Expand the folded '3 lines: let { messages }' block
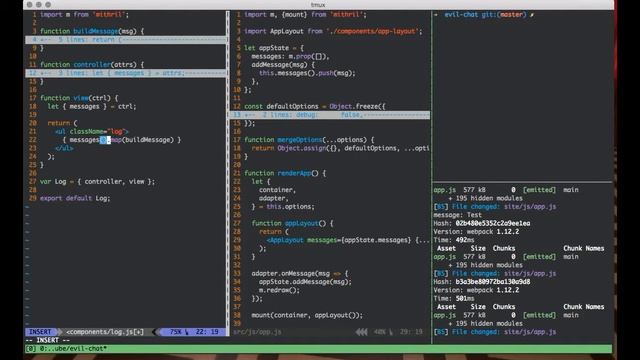640x360 pixels. 126,73
